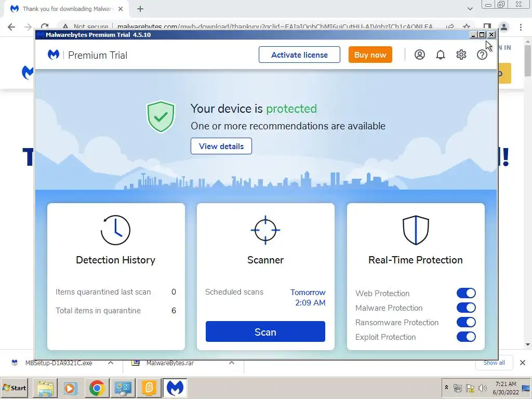Click Items quarantined last scan row
The height and width of the screenshot is (399, 532).
coord(116,292)
